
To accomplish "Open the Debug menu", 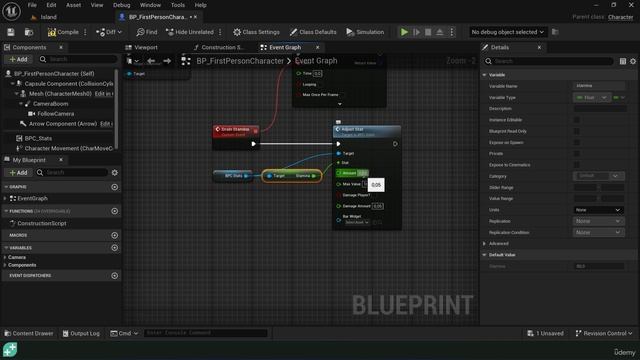I will [x=121, y=5].
